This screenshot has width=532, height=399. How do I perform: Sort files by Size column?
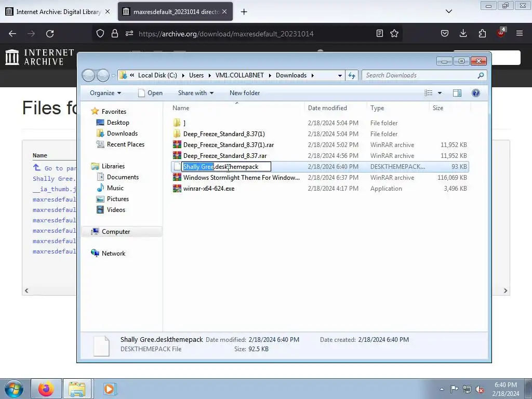[x=450, y=108]
